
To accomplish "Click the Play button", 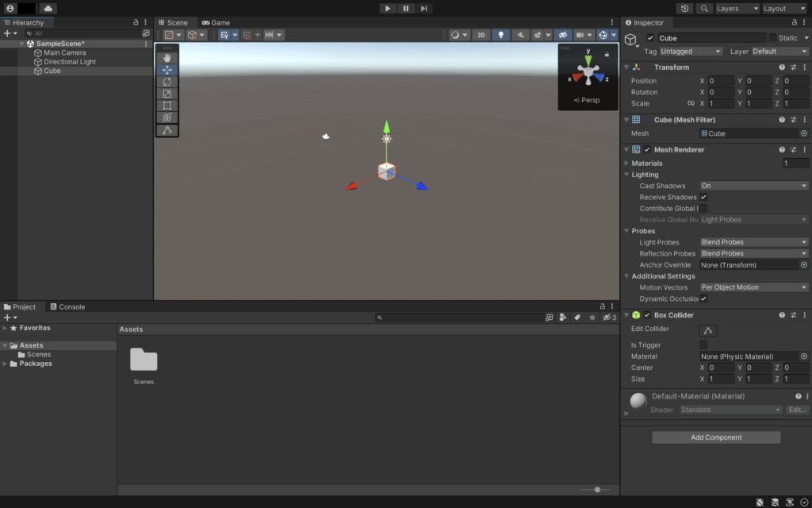I will [x=387, y=8].
